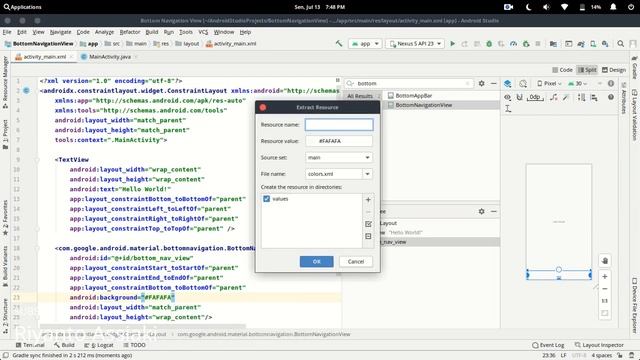Zoom in the design preview with plus icon
The width and height of the screenshot is (640, 360).
(x=605, y=277)
